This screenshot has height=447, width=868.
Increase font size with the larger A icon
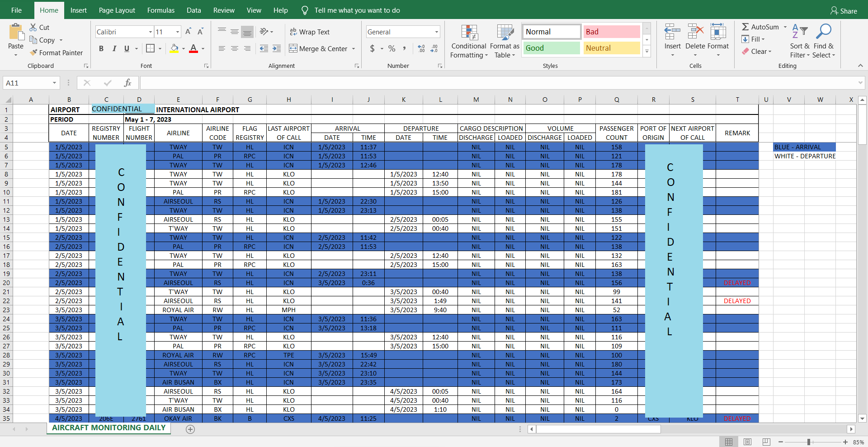pos(188,32)
